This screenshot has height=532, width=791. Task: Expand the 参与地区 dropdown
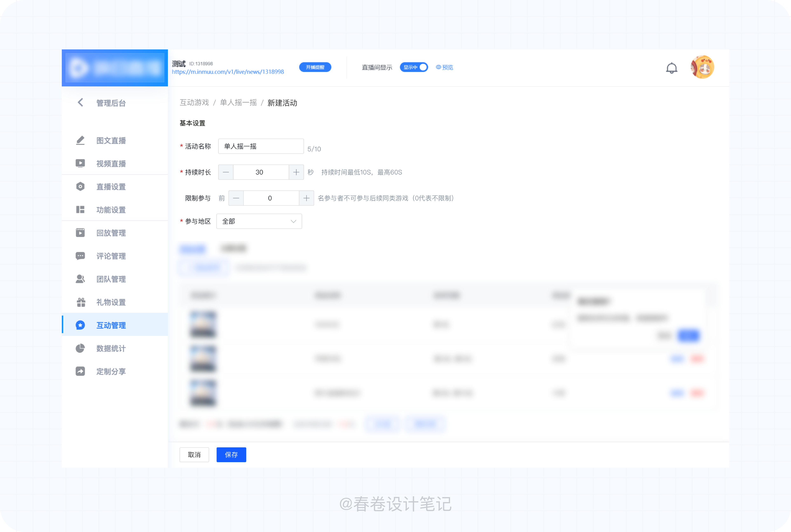(259, 221)
